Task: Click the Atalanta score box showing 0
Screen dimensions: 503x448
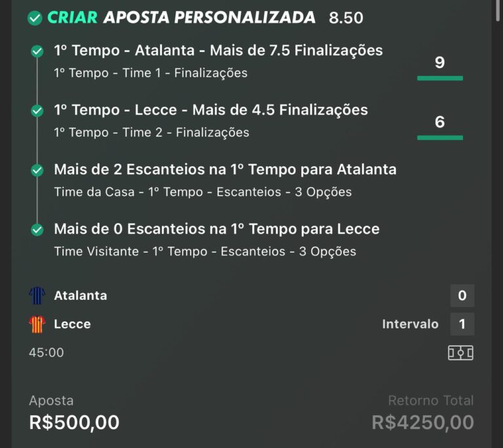Action: (462, 296)
